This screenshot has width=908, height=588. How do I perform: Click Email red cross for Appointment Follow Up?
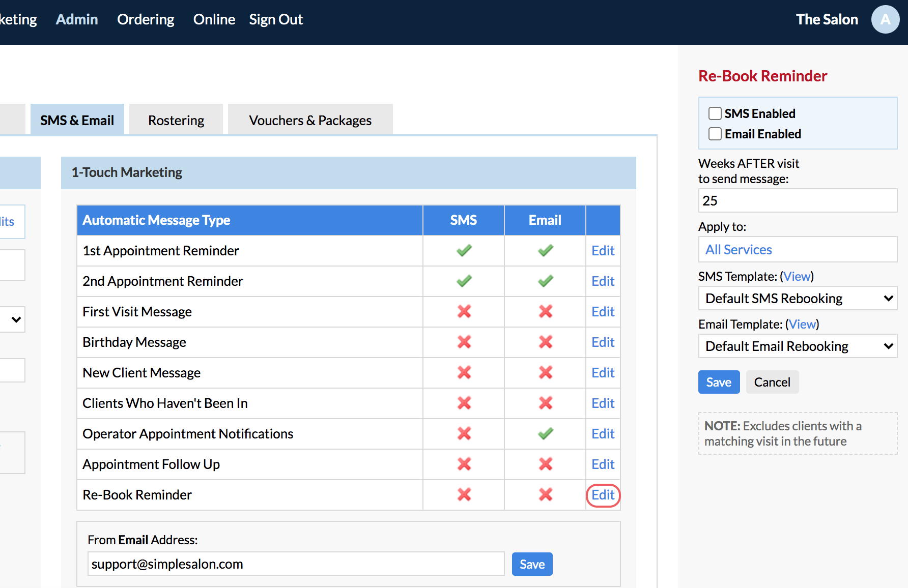(545, 464)
